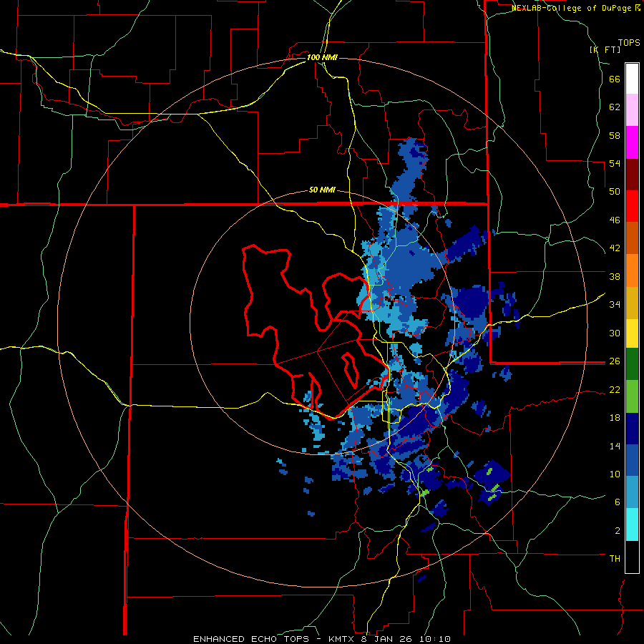
Task: Click the "TH" threshold legend label
Action: [615, 559]
